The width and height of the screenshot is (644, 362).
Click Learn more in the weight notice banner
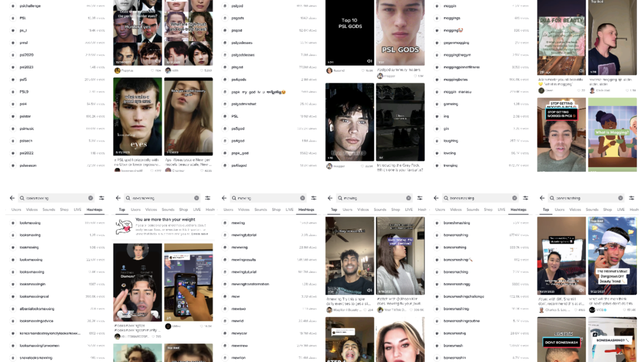pos(199,234)
